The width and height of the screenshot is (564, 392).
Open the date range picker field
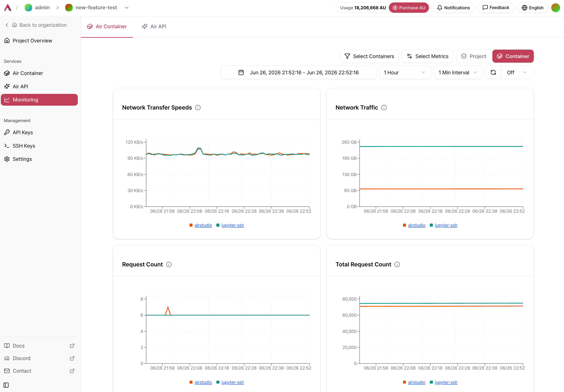pyautogui.click(x=298, y=72)
